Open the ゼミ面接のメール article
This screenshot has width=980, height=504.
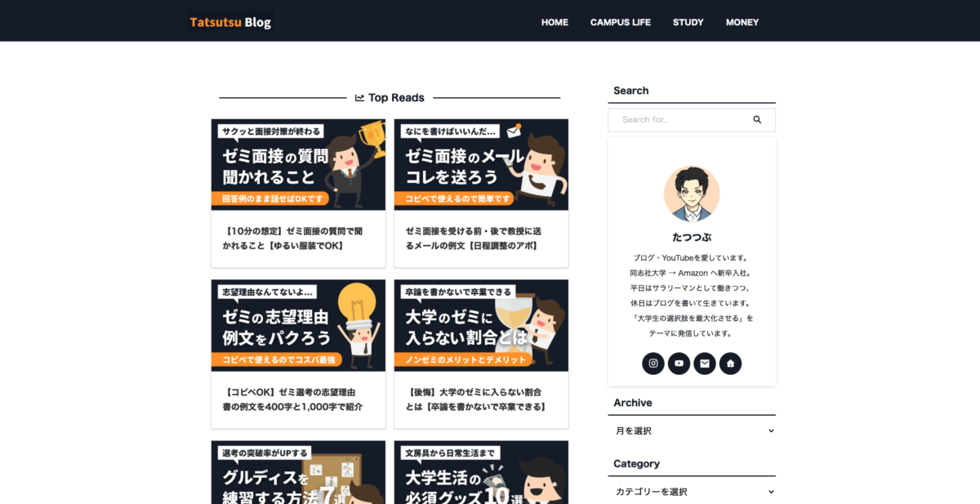481,237
